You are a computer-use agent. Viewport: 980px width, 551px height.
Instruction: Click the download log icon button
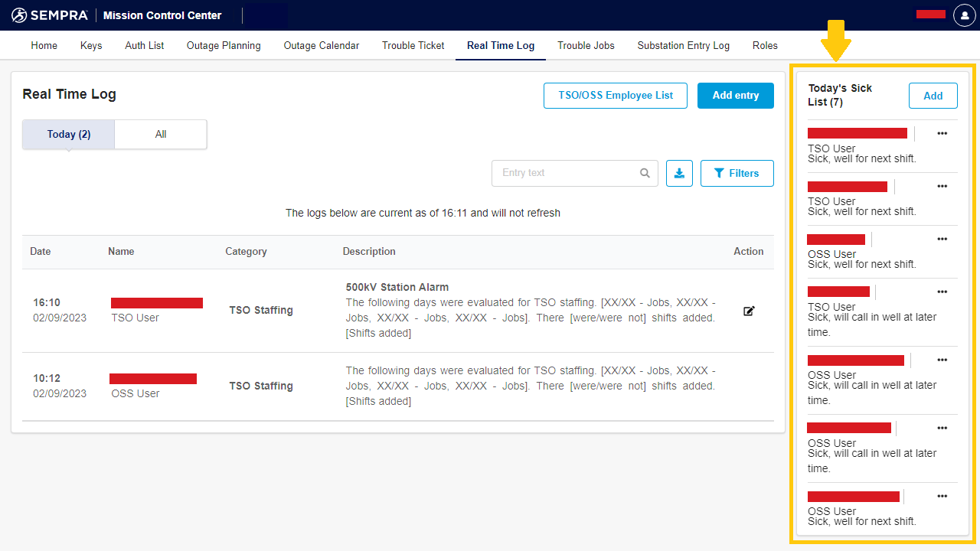679,173
